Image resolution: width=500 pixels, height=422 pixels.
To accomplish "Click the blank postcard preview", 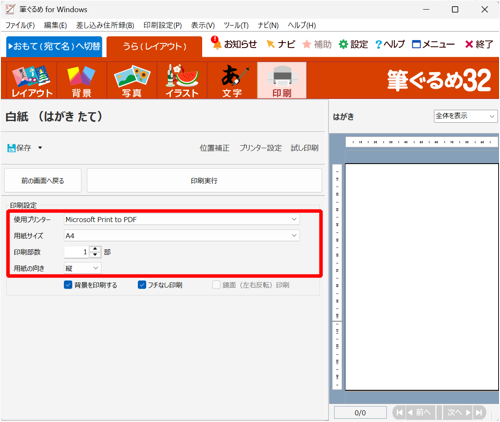I will (x=422, y=277).
